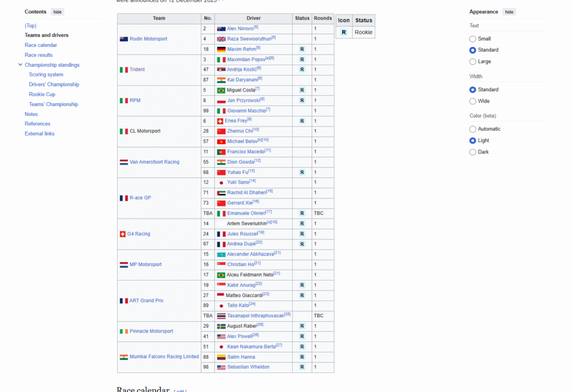Click the Irish flag beside Pinnacle Motorsport

click(x=124, y=331)
